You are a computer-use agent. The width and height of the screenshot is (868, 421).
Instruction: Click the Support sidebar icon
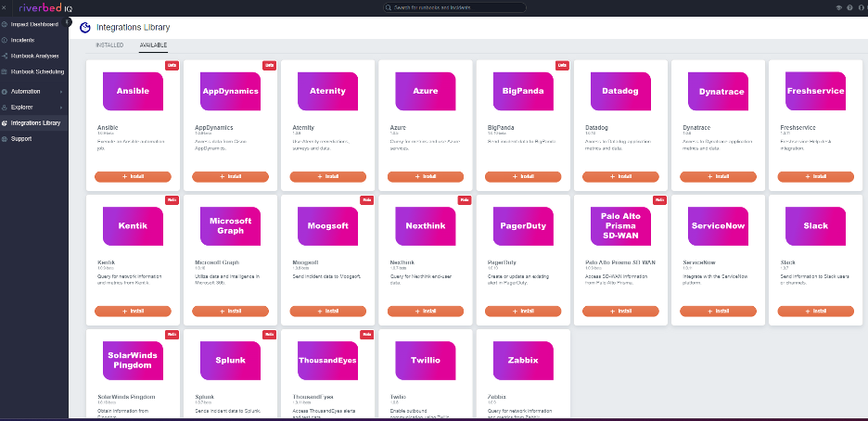click(5, 139)
